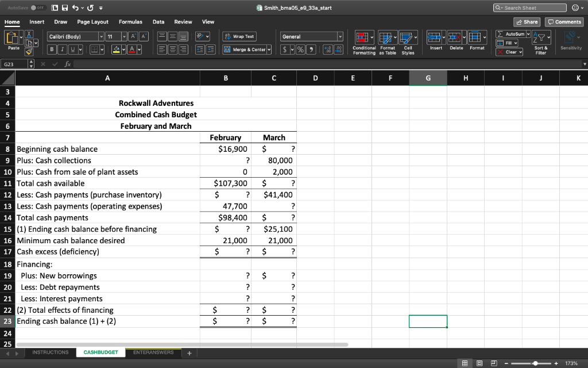Enable Wrap Text for the selection
The width and height of the screenshot is (588, 368).
pos(239,36)
